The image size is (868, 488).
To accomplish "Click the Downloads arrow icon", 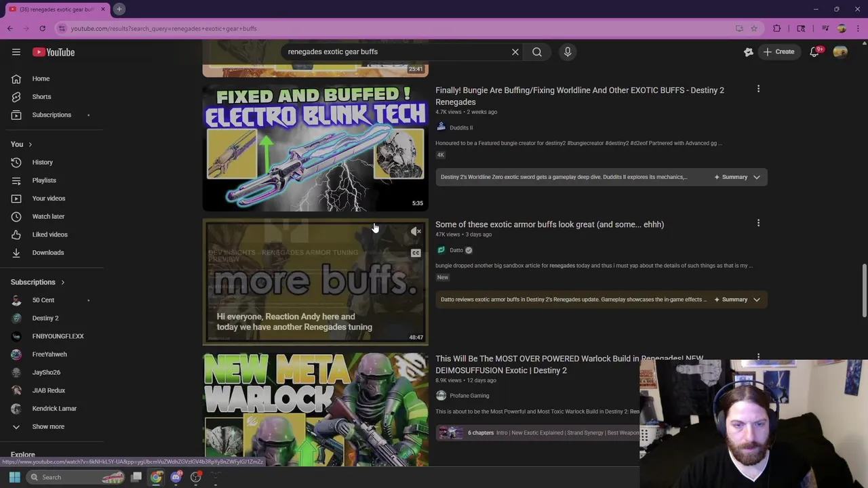I will tap(16, 253).
